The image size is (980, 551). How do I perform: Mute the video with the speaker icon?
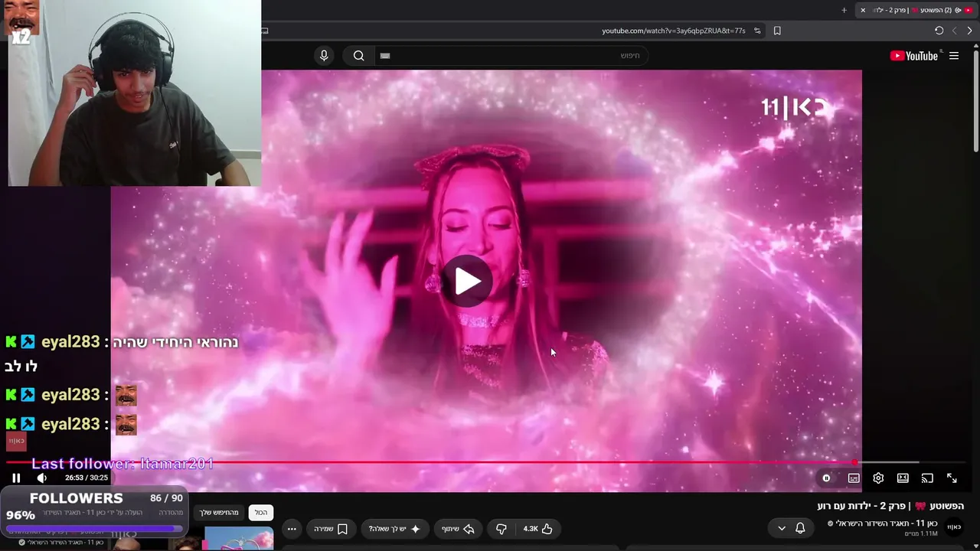(42, 478)
